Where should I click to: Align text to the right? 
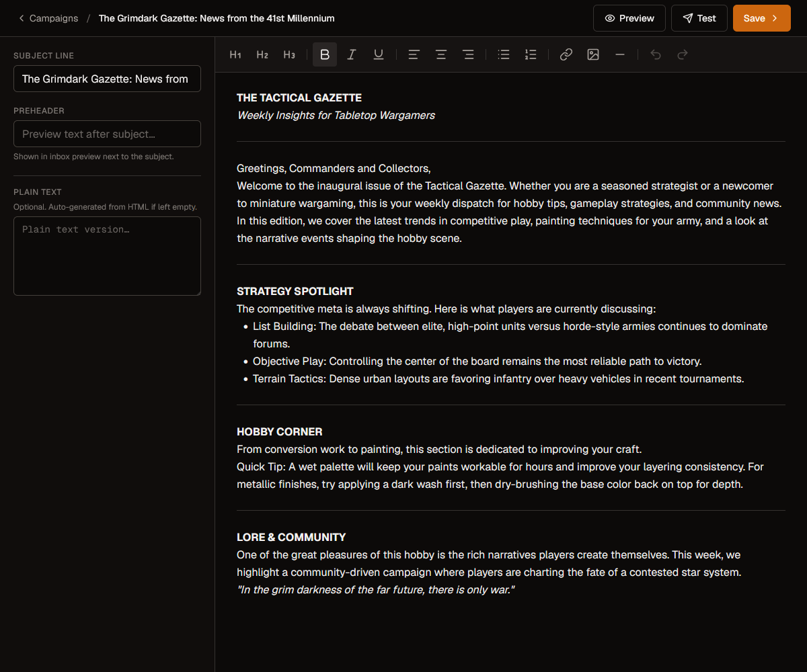(468, 54)
